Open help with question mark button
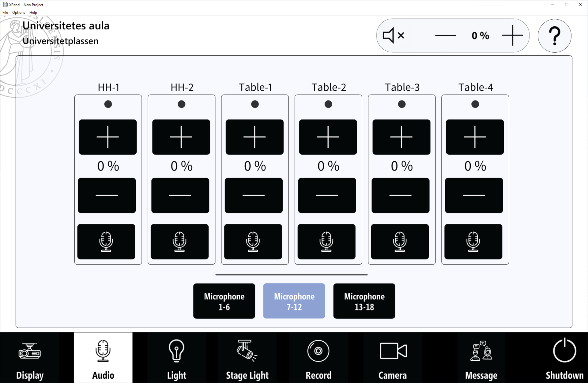The height and width of the screenshot is (383, 588). [555, 36]
